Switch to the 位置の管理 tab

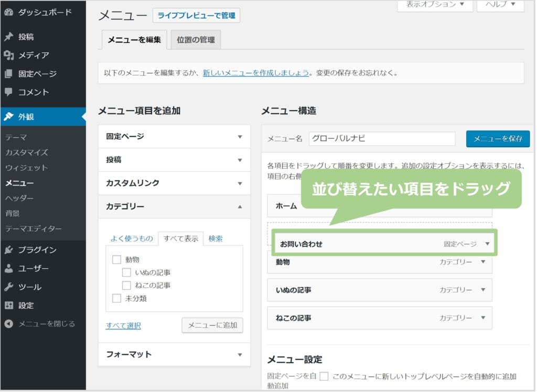196,40
